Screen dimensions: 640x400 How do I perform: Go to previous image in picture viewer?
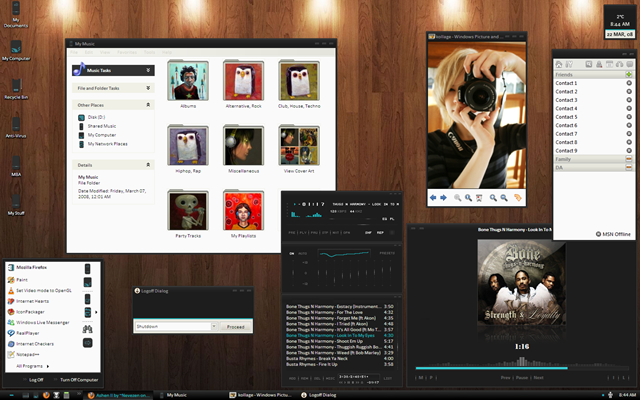pyautogui.click(x=433, y=198)
